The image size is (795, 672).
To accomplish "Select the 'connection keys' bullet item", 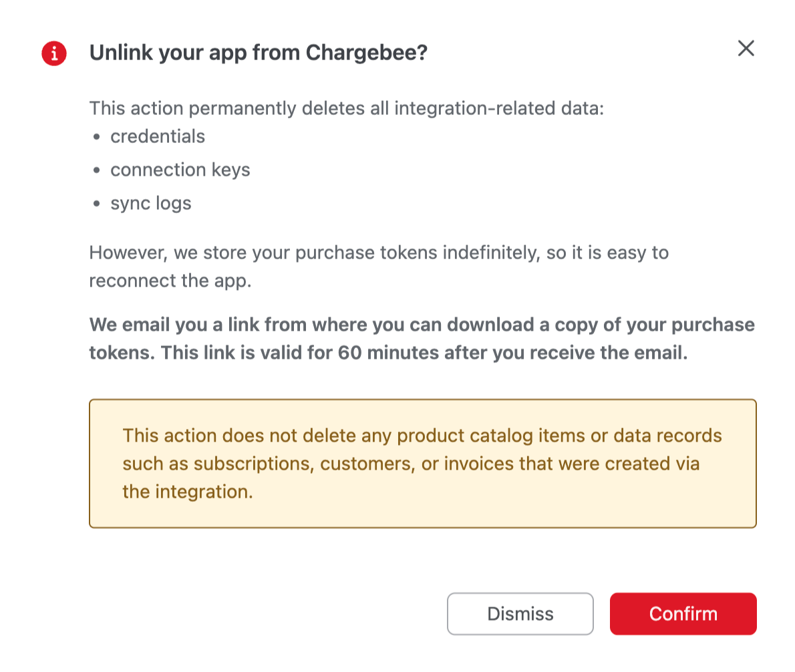I will point(180,170).
